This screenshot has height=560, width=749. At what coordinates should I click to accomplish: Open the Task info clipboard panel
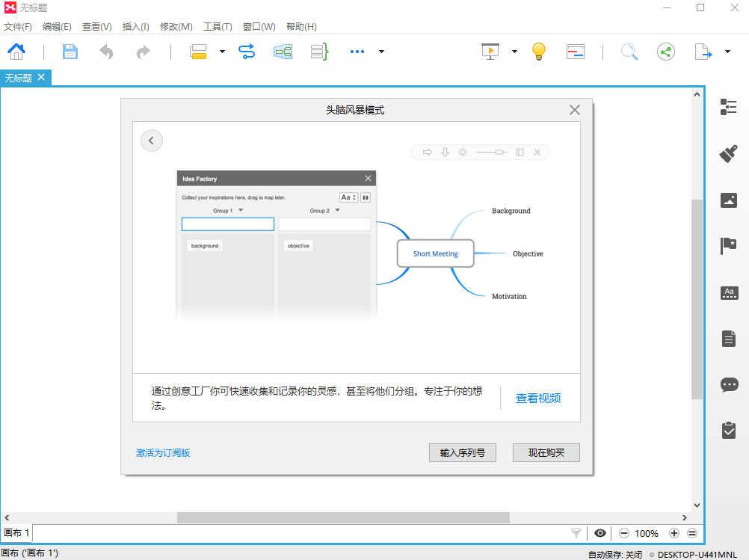[x=729, y=431]
